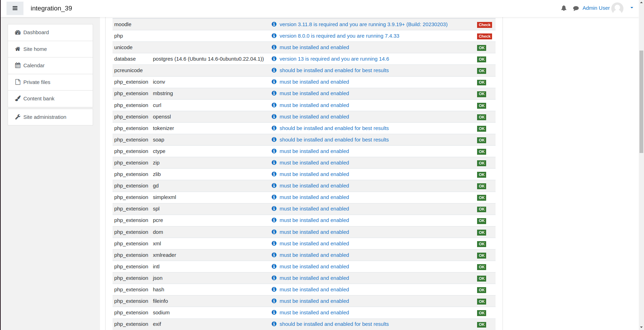
Task: Click the info icon in the json row
Action: [x=274, y=278]
